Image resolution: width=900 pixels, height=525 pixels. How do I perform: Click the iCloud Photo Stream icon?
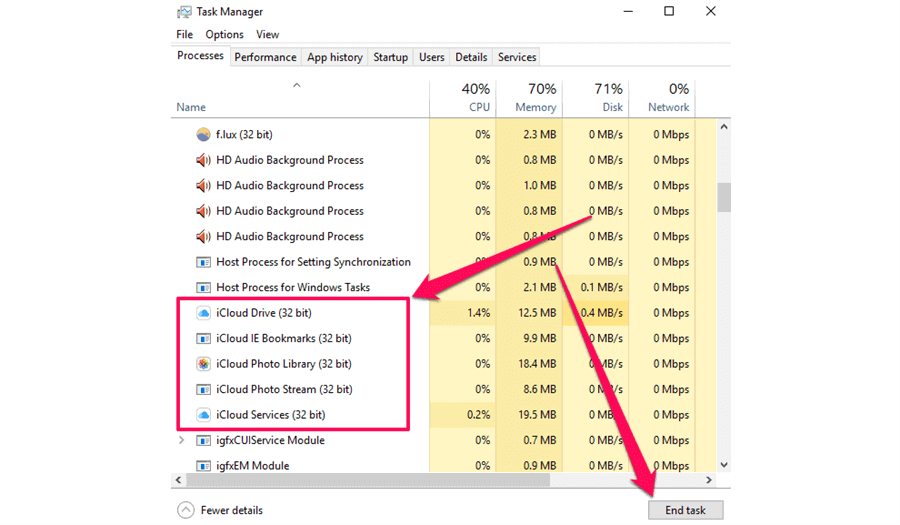coord(204,389)
